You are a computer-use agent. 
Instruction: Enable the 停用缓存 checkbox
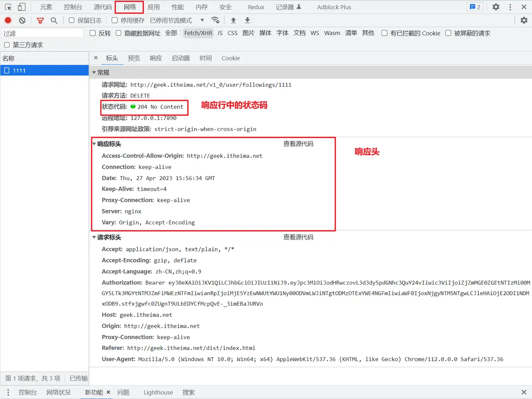tap(115, 20)
